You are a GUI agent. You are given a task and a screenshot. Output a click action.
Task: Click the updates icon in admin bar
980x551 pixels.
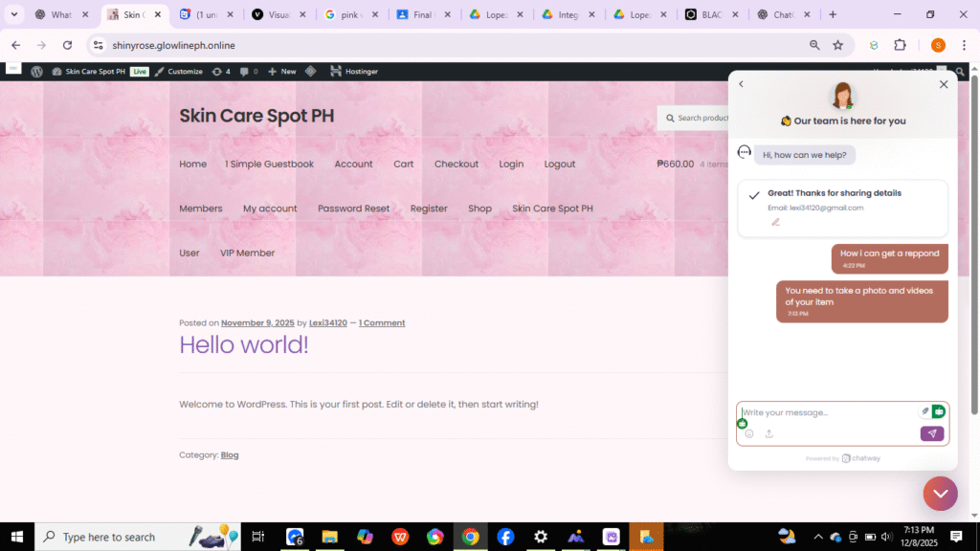[220, 72]
